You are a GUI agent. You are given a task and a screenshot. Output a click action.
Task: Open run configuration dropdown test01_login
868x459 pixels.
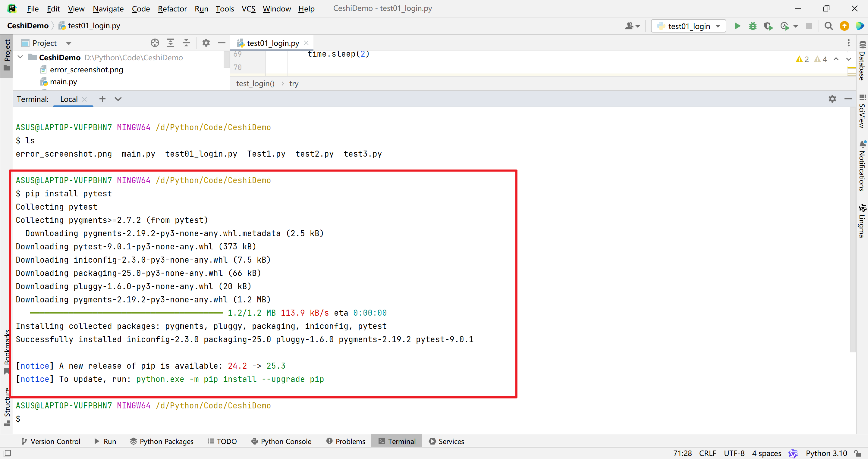tap(688, 26)
